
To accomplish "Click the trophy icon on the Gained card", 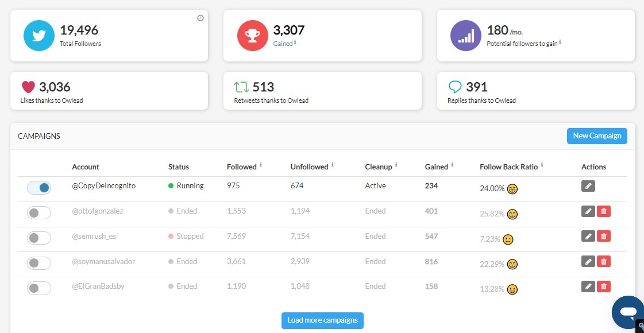I will [251, 35].
